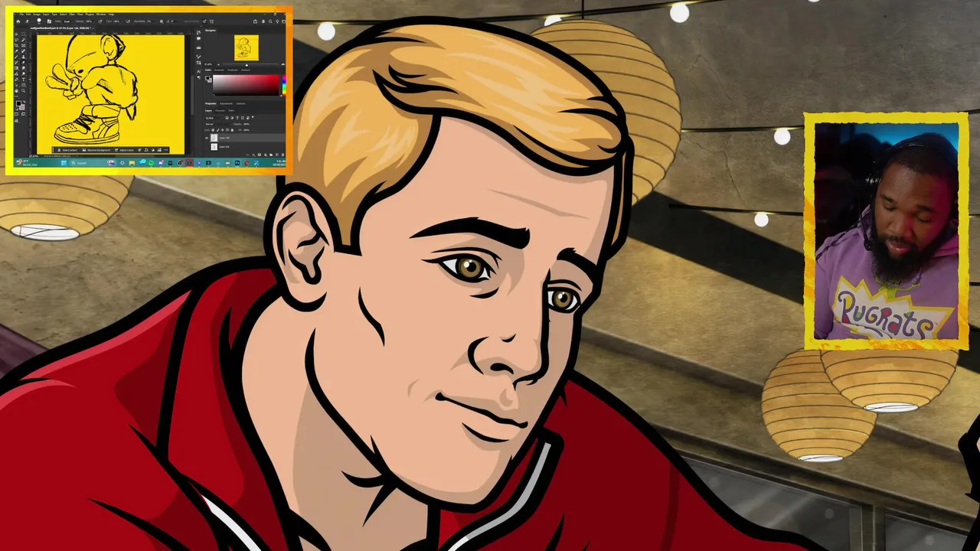Click the delete layer trash icon
Image resolution: width=980 pixels, height=551 pixels.
point(283,155)
